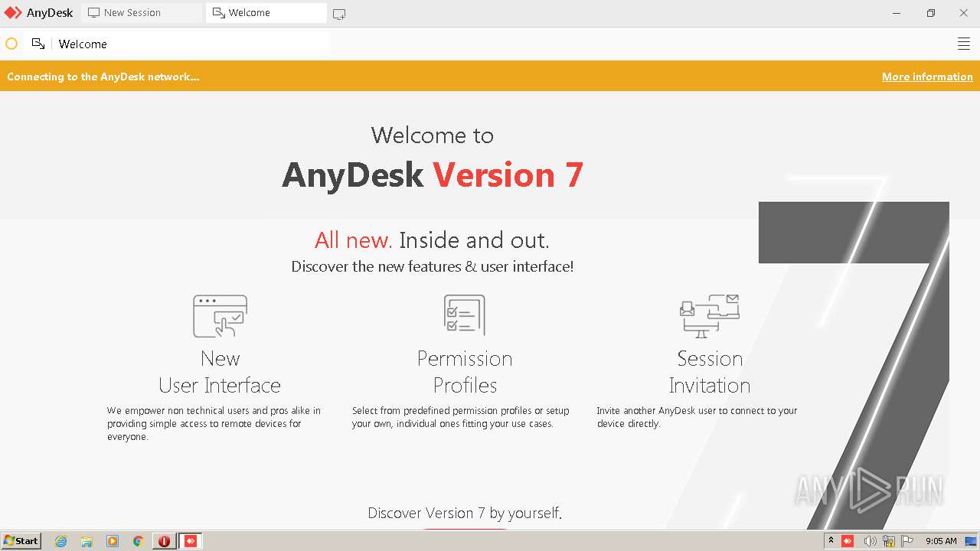Select the New User Interface heading
This screenshot has width=980, height=551.
(220, 372)
